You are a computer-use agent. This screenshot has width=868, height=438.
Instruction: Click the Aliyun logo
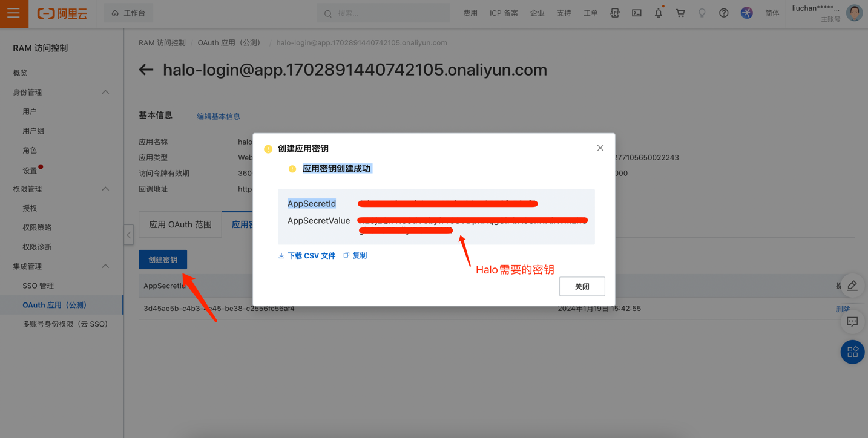[62, 13]
